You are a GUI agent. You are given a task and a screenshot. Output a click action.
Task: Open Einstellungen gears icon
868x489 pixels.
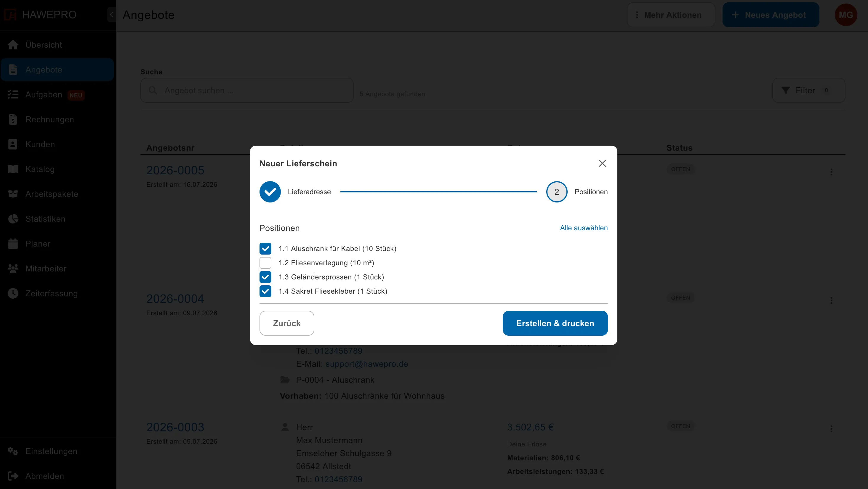pyautogui.click(x=13, y=451)
